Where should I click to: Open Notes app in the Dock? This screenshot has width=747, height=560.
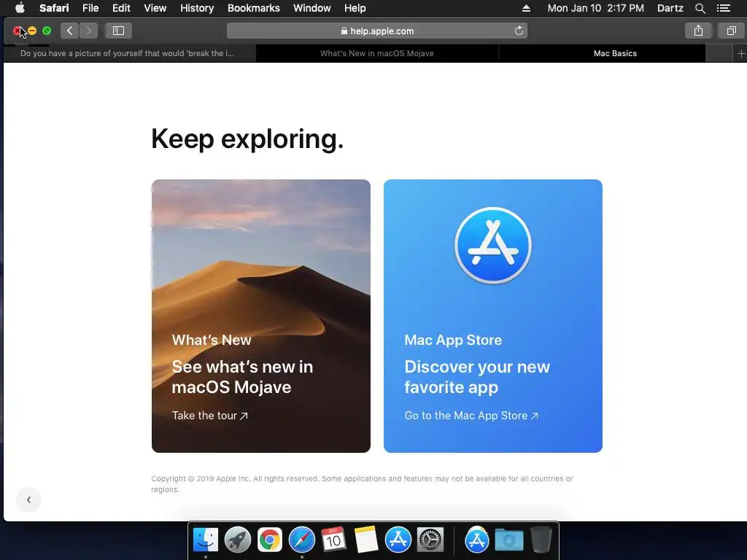click(x=366, y=540)
